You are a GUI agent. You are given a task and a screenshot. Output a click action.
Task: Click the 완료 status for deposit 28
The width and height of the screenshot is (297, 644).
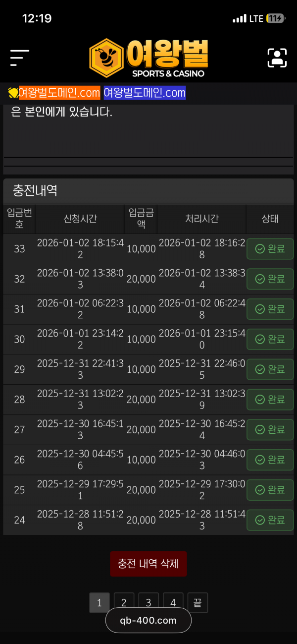pyautogui.click(x=270, y=399)
